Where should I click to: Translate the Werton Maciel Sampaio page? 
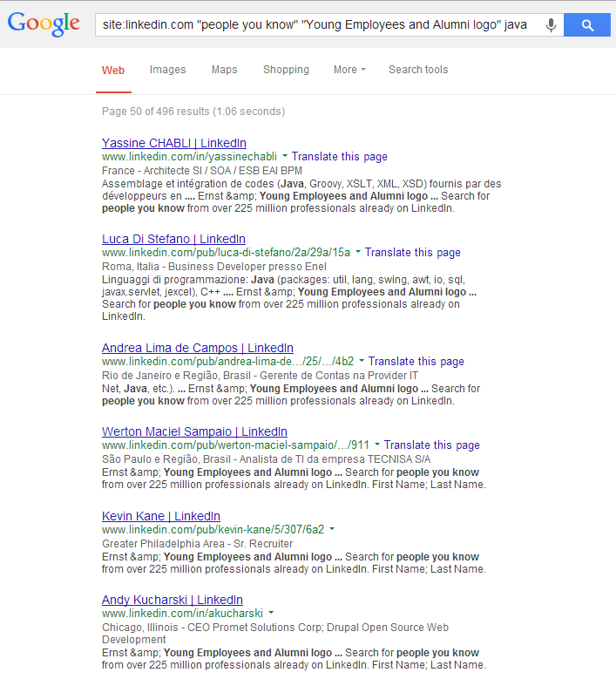pos(432,445)
